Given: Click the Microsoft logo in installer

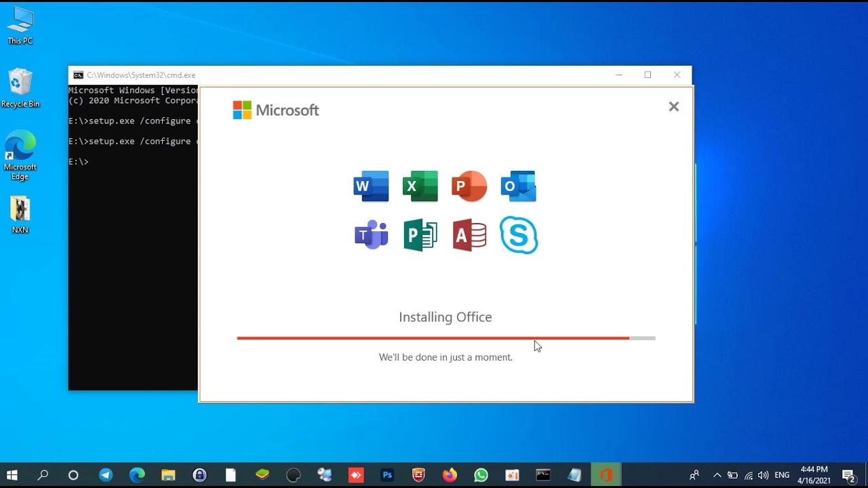Looking at the screenshot, I should click(x=276, y=110).
